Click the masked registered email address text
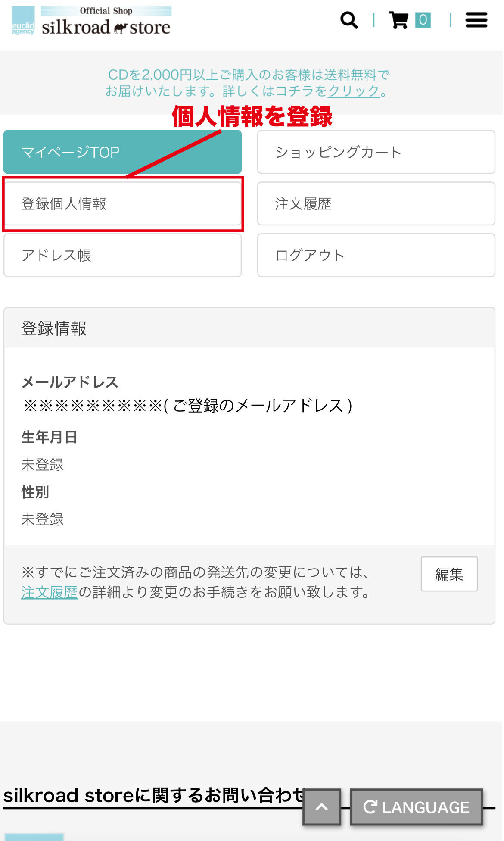504x841 pixels. coord(188,406)
